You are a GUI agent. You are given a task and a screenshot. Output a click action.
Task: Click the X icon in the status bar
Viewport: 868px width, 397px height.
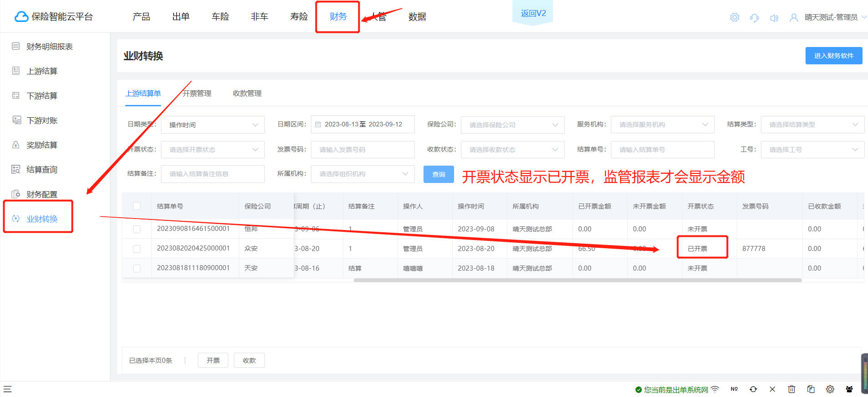(x=772, y=389)
